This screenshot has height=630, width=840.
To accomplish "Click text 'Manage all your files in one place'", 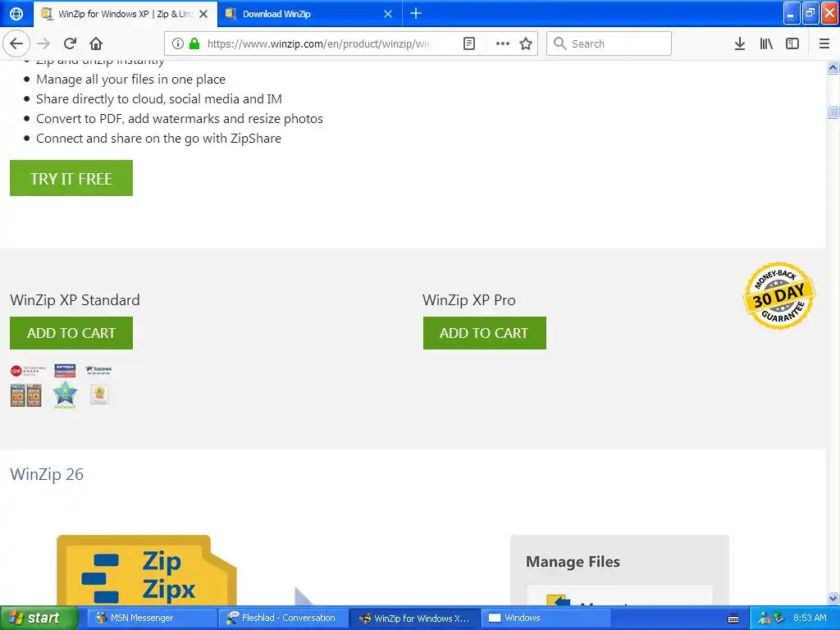I will pos(130,80).
